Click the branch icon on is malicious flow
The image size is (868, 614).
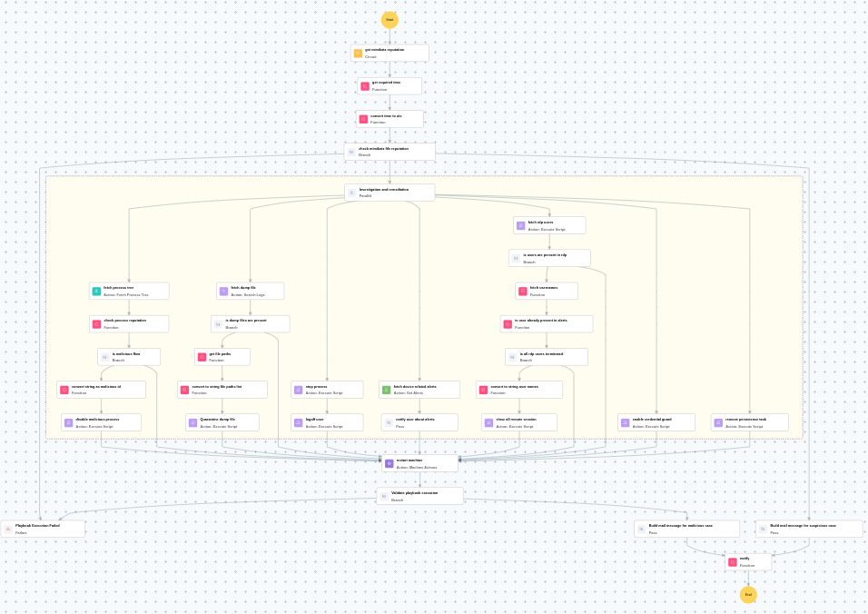click(105, 357)
